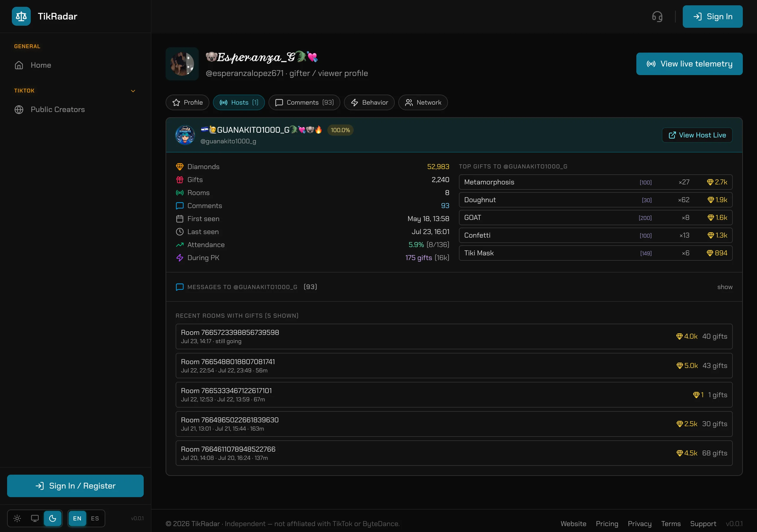The image size is (757, 532).
Task: Select the GOAT gift row
Action: tap(596, 218)
